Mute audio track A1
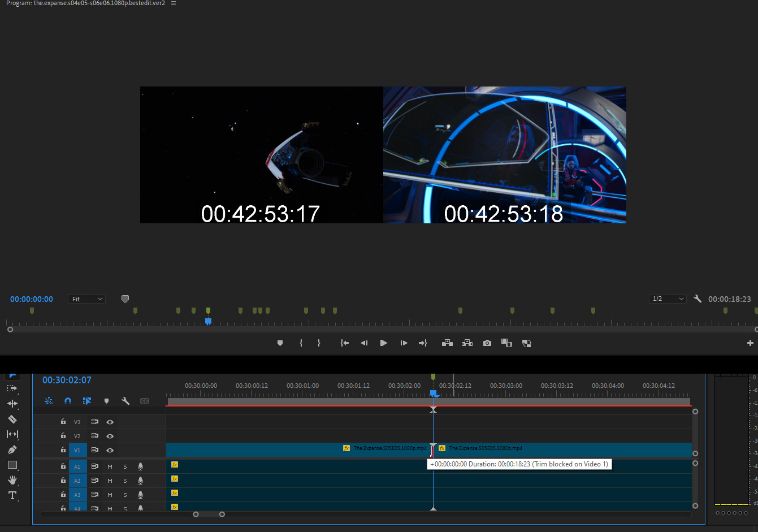 [110, 466]
